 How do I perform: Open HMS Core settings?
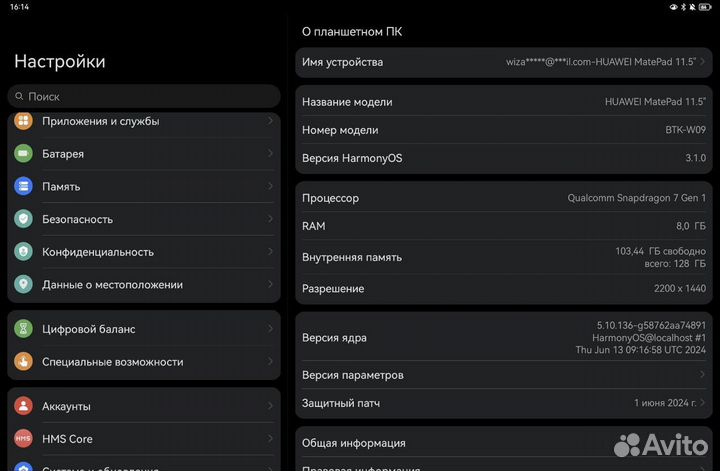[x=144, y=439]
